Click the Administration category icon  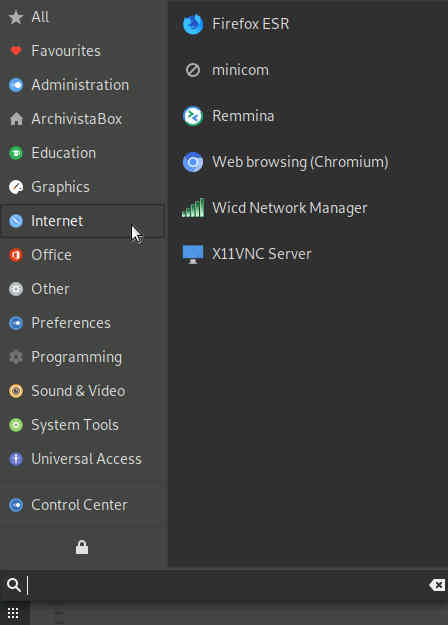tap(16, 85)
